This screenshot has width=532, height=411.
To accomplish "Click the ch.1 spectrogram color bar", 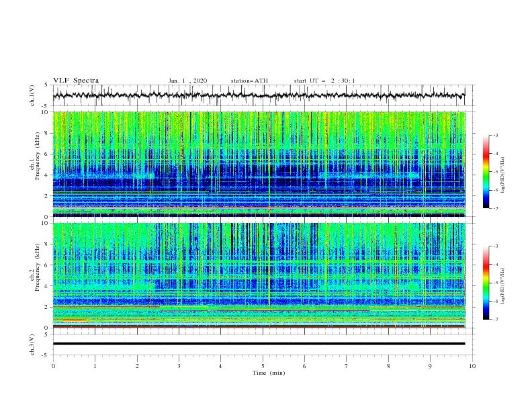I will point(486,172).
